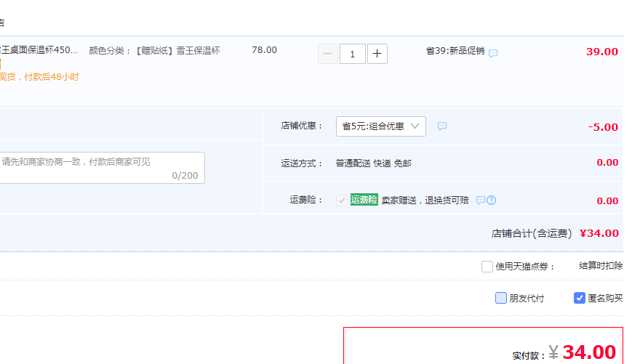This screenshot has height=364, width=632.
Task: Click the item subtotal 39.00
Action: [601, 52]
